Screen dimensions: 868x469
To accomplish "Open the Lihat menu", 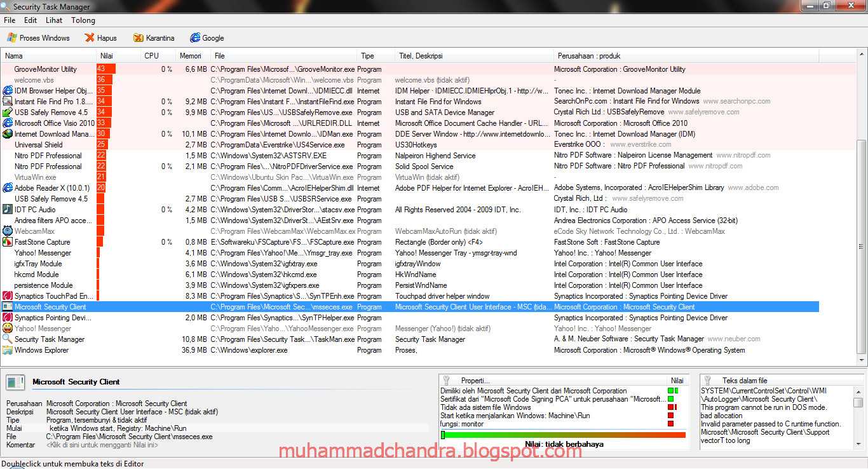I will pos(54,20).
